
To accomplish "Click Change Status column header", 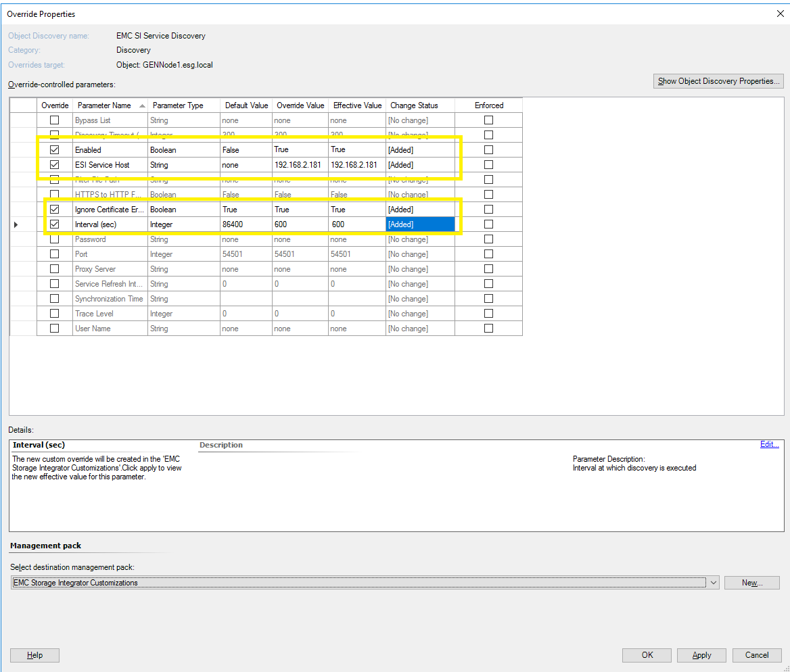I will coord(420,105).
